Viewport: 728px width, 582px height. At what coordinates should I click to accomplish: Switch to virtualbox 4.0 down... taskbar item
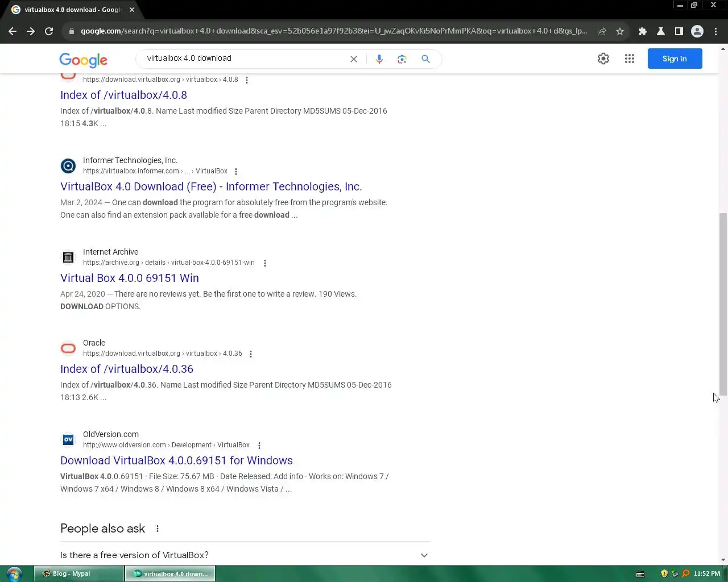pyautogui.click(x=170, y=573)
